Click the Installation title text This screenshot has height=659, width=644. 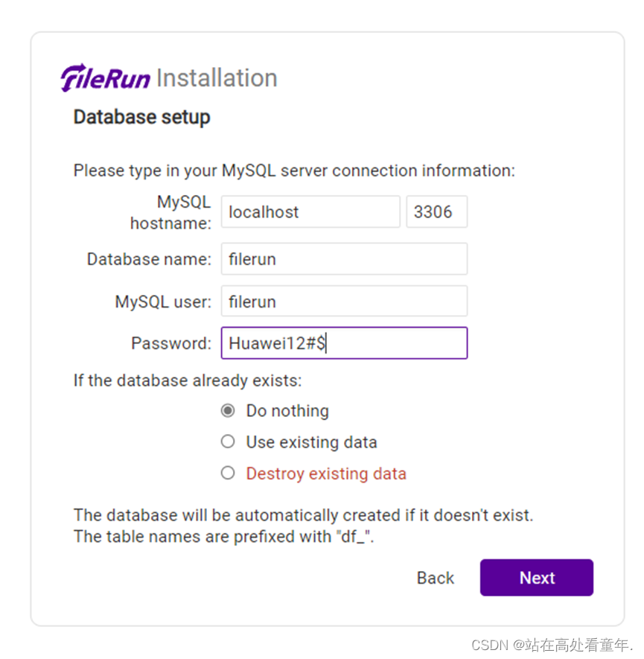click(217, 77)
